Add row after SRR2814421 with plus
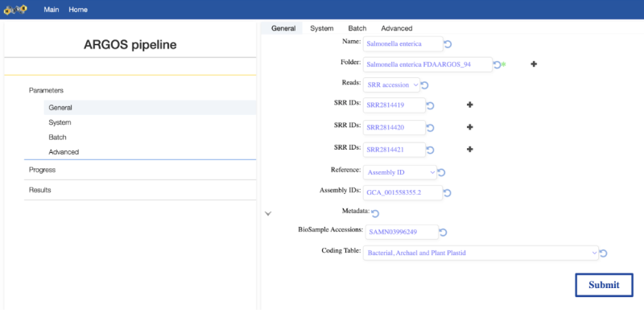The image size is (644, 313). point(470,149)
